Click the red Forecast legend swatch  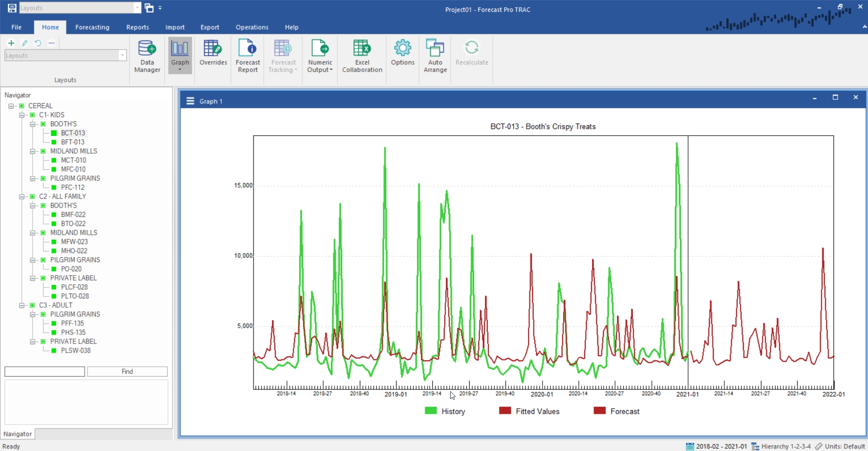tap(600, 411)
